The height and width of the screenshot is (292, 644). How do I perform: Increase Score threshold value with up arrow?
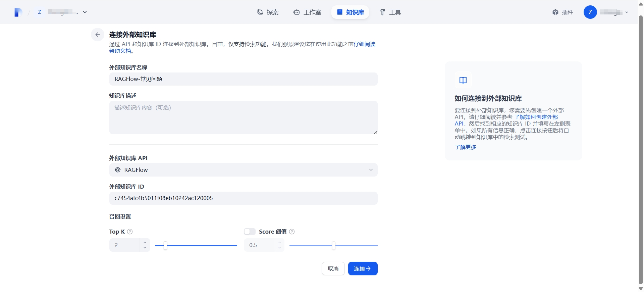[279, 242]
